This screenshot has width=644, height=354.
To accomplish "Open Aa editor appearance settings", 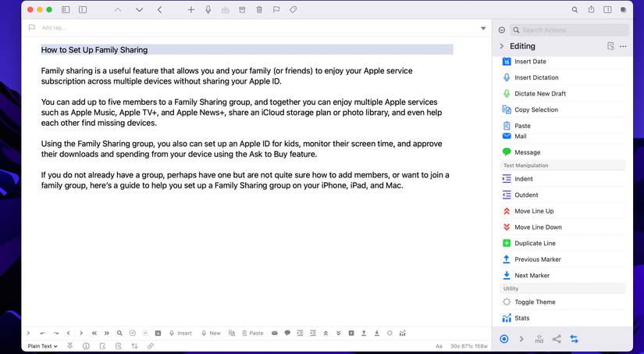I will 439,346.
